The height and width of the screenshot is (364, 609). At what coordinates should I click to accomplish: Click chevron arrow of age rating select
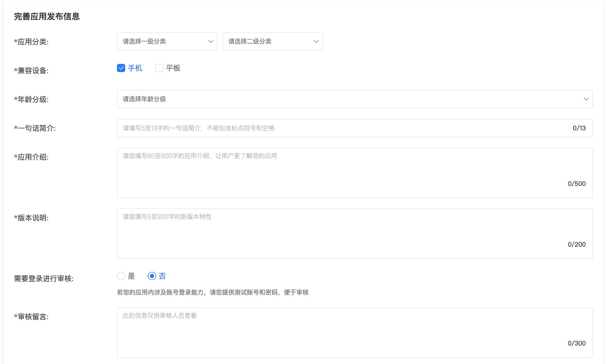(586, 99)
